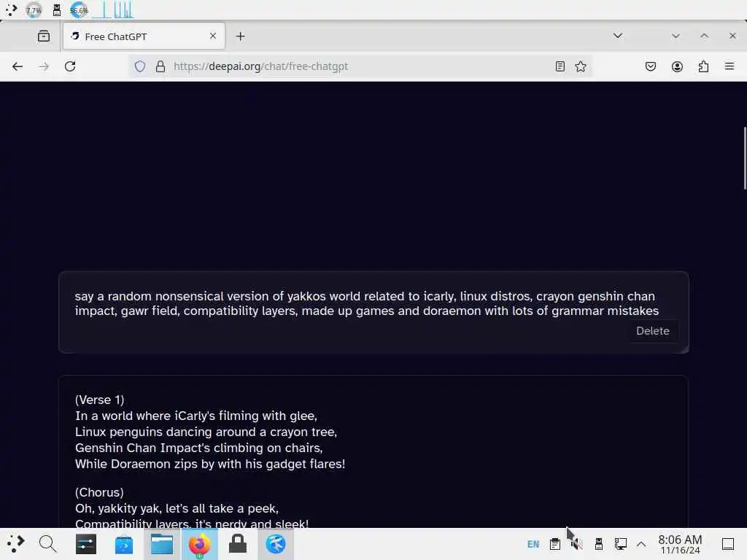This screenshot has height=560, width=747.
Task: Switch to Firefox in the taskbar
Action: point(200,544)
